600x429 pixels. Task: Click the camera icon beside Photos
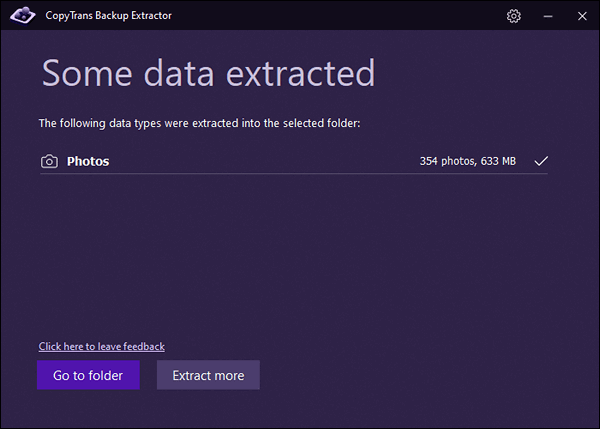pos(49,161)
